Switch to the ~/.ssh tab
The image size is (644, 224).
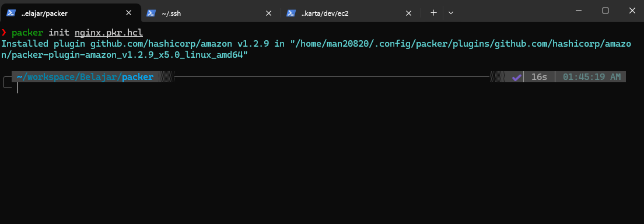point(210,13)
